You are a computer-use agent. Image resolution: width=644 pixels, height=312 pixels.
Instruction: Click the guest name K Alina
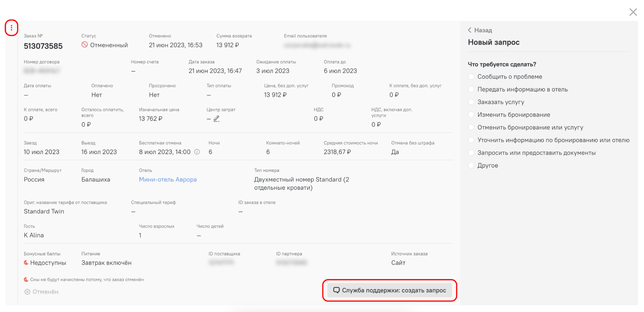tap(34, 235)
